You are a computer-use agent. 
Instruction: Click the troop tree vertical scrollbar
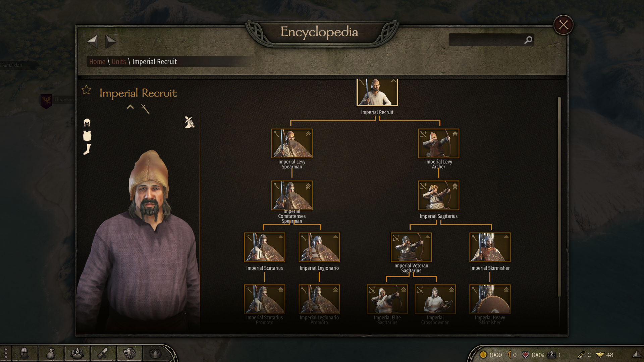pyautogui.click(x=559, y=197)
